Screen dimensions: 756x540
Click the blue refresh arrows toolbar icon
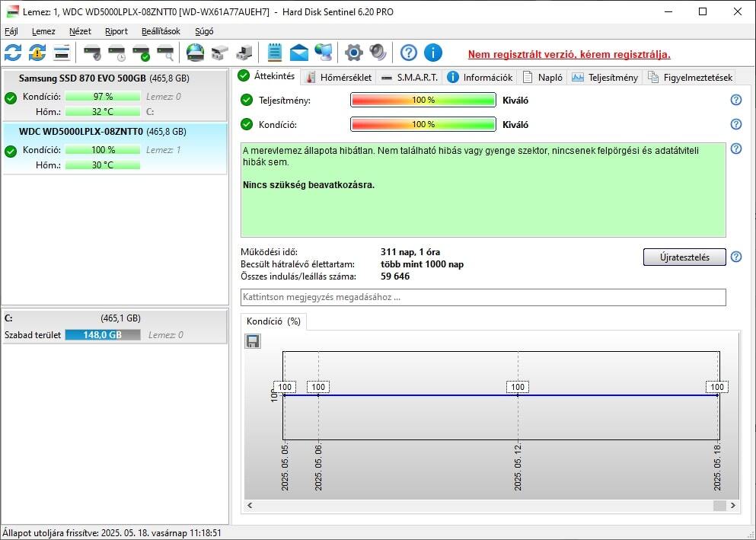click(12, 53)
